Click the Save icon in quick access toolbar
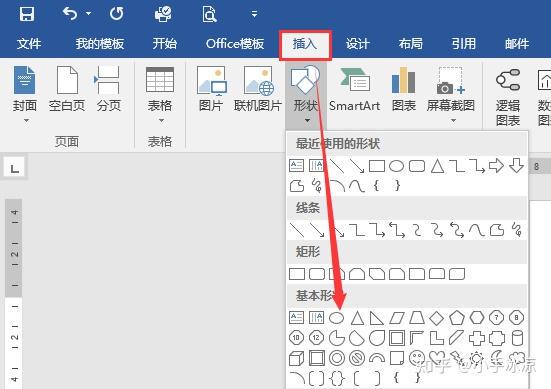This screenshot has width=551, height=389. tap(27, 14)
